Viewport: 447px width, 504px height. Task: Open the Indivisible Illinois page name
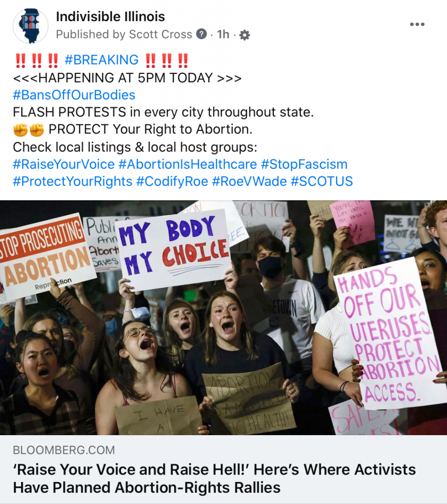click(x=111, y=17)
